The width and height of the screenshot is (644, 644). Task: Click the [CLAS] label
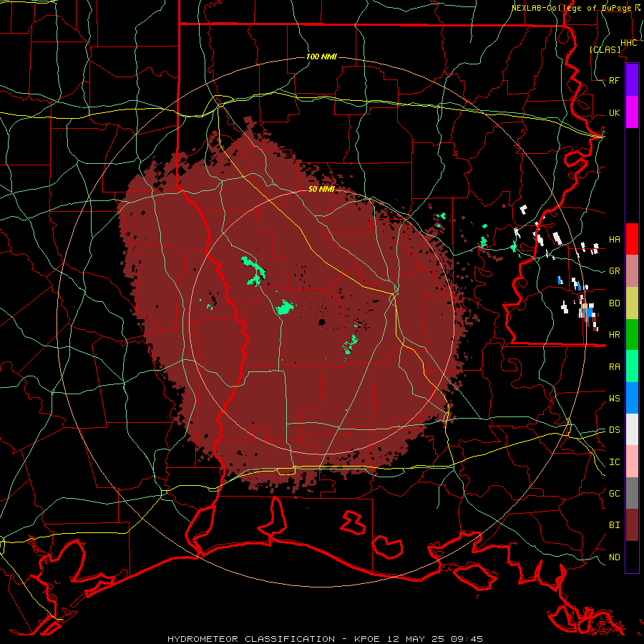pyautogui.click(x=605, y=49)
